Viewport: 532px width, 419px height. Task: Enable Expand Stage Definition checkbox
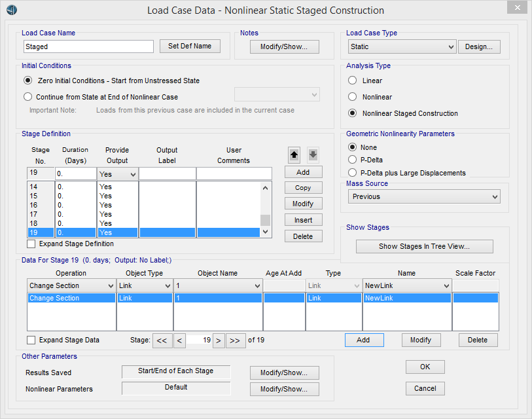(32, 244)
